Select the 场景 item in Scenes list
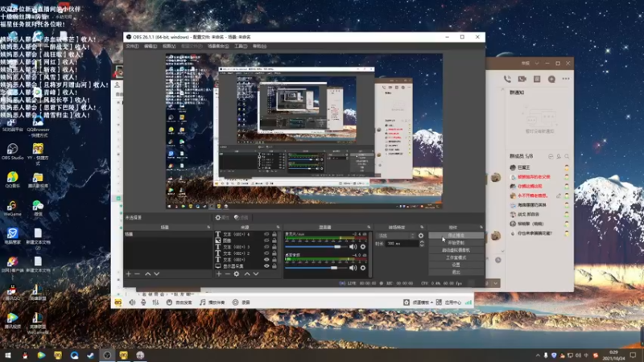Screen dimensions: 644x362 point(167,234)
